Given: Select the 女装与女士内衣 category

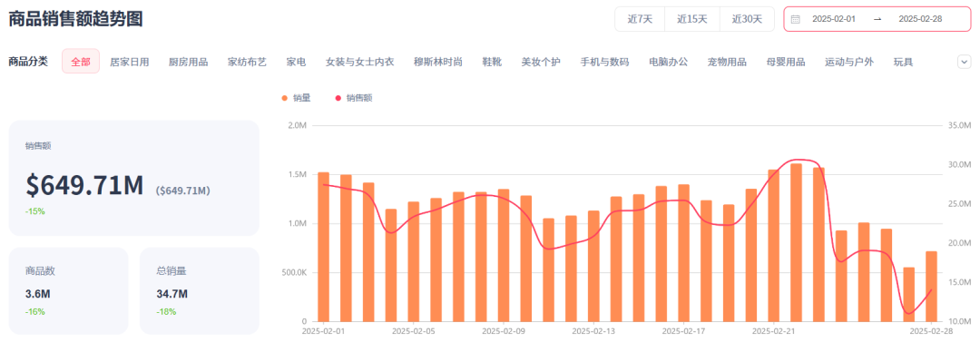Looking at the screenshot, I should (360, 62).
